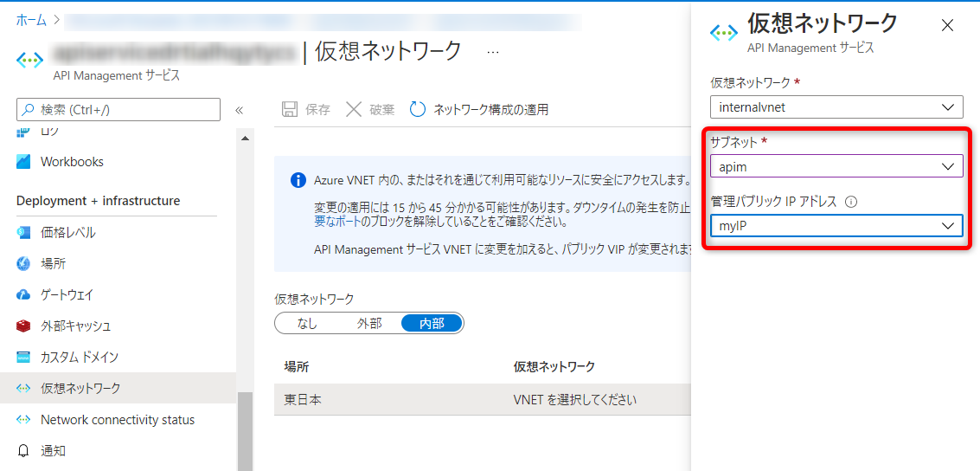Click the blue info icon in the banner

(x=298, y=181)
